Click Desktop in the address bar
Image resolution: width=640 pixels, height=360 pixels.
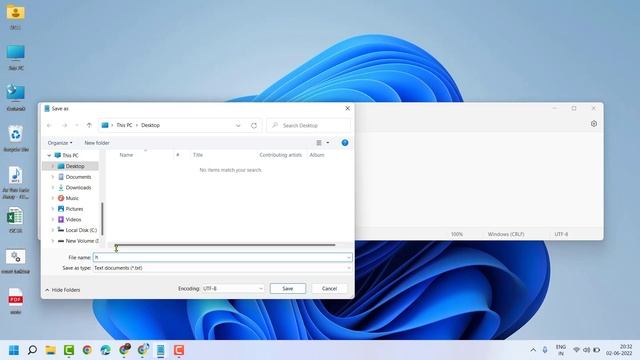tap(150, 125)
